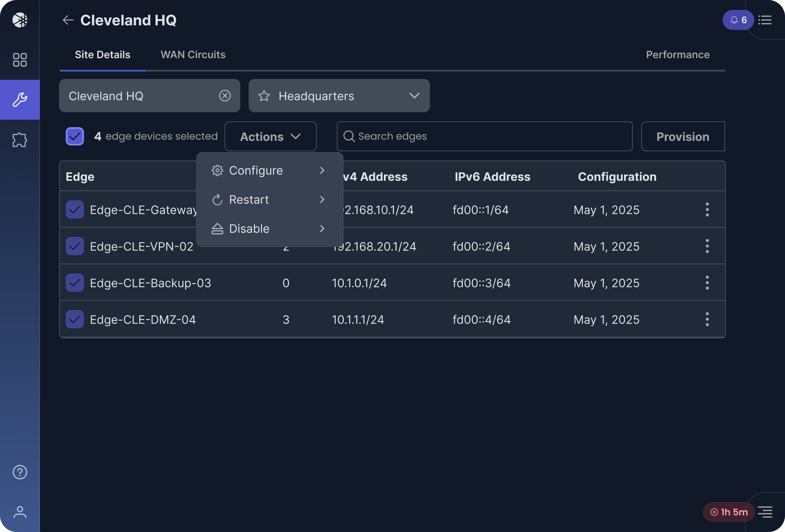This screenshot has height=532, width=785.
Task: Sort by Edge column header
Action: [80, 177]
